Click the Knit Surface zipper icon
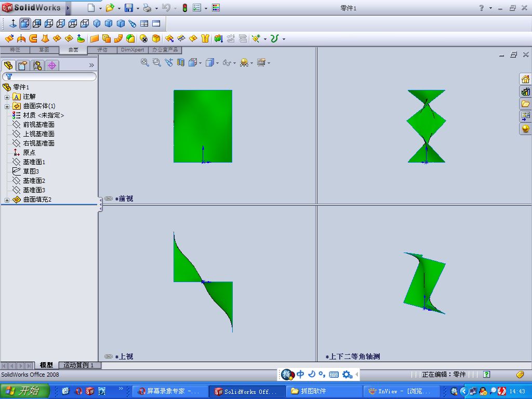This screenshot has height=399, width=532. (205, 38)
